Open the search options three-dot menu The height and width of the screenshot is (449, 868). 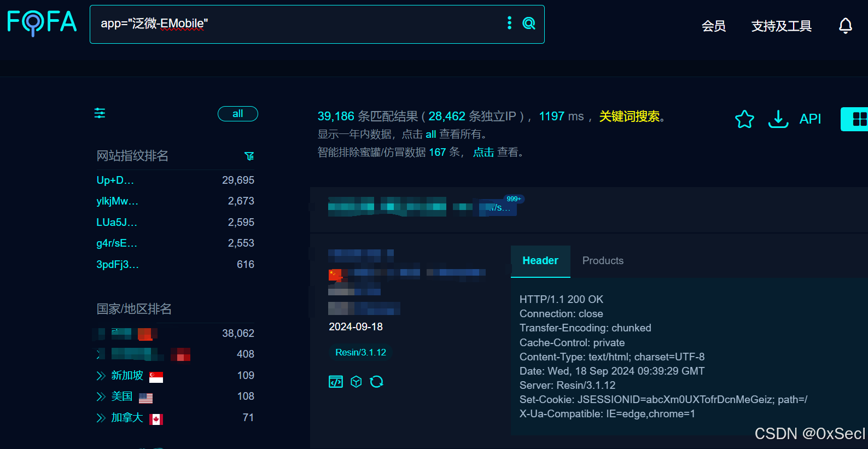pyautogui.click(x=509, y=23)
